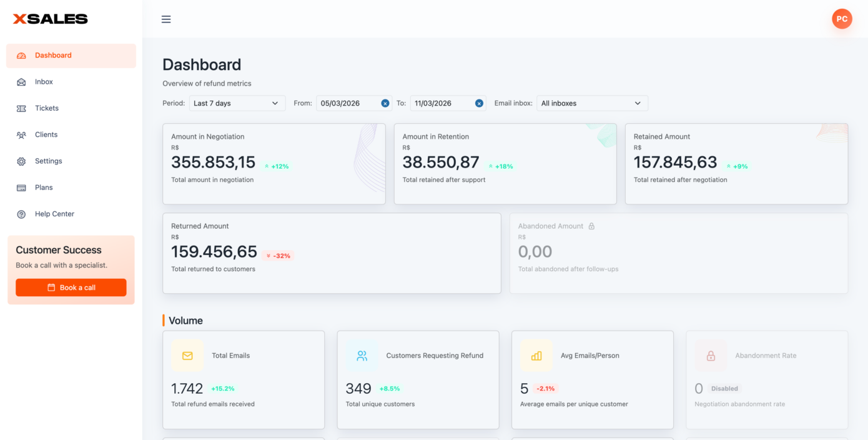The image size is (868, 440).
Task: Click the Avg Emails/Person chart icon
Action: tap(536, 356)
